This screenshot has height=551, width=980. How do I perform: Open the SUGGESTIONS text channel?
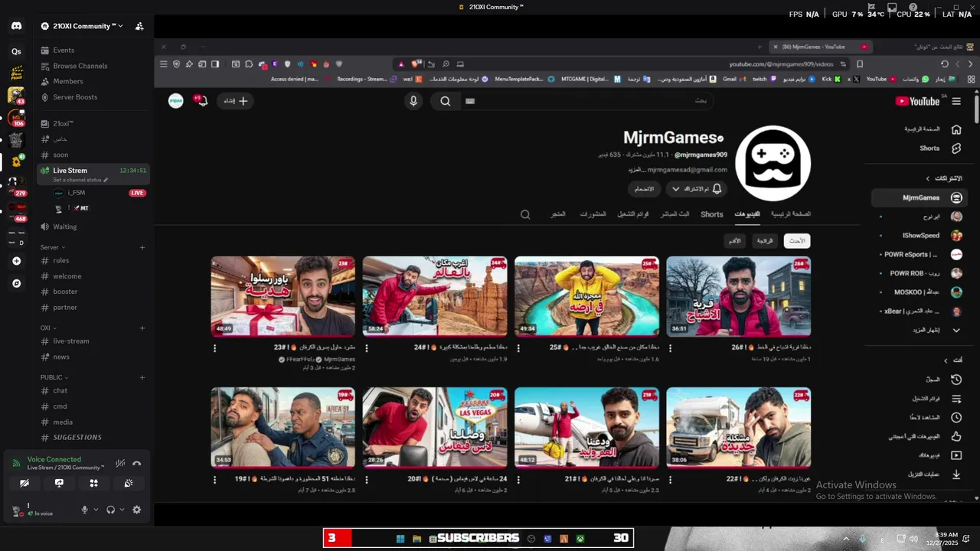[93, 438]
